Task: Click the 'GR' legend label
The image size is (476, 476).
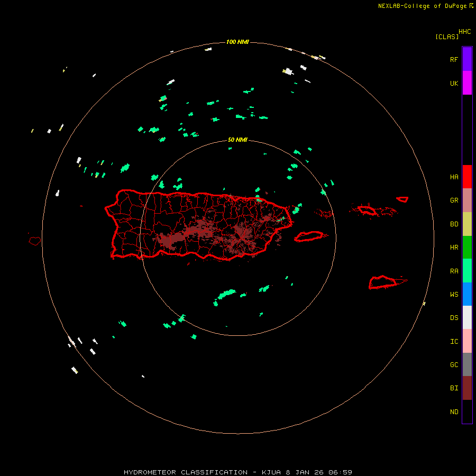Action: [x=454, y=200]
